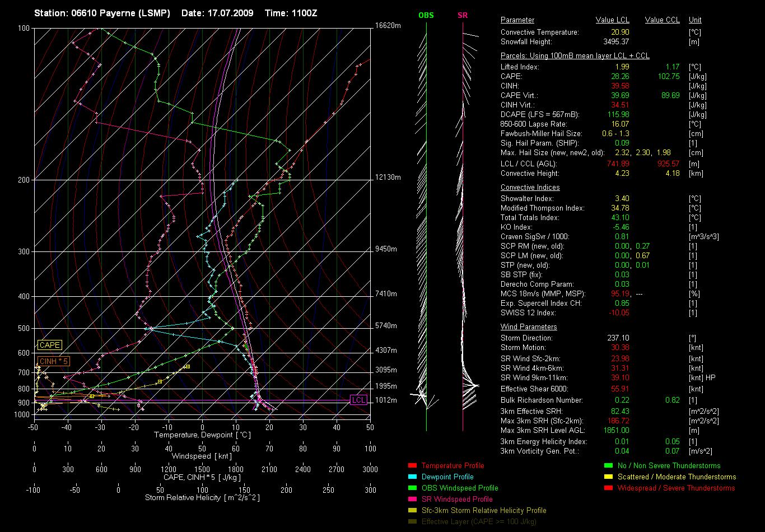Click the green No / Non Severe Thunderstorms swatch
The image size is (765, 532).
click(609, 465)
